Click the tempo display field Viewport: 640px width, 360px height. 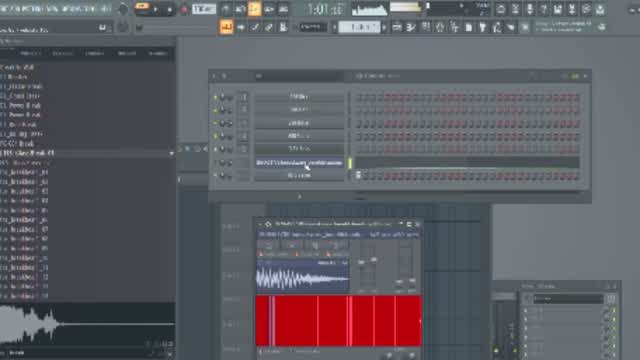tap(204, 9)
